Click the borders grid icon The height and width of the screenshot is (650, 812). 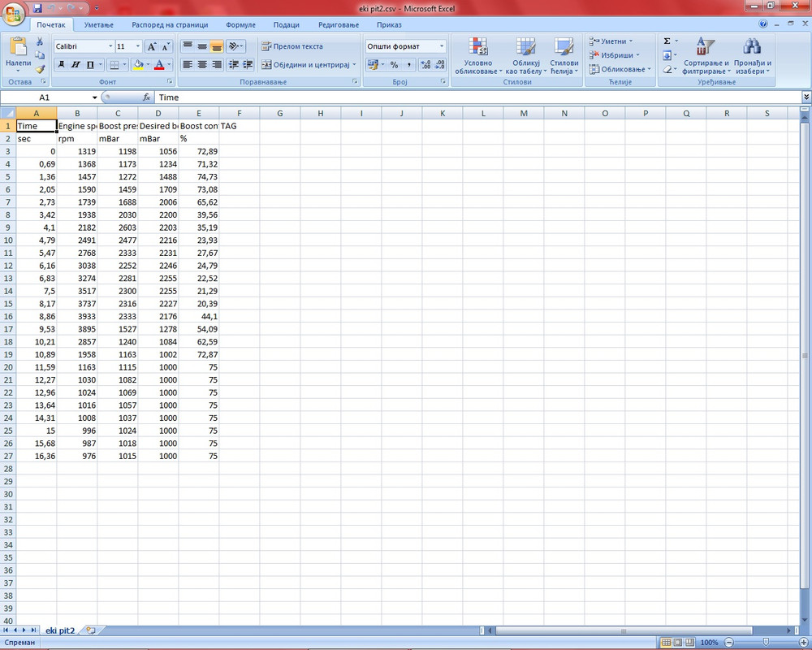115,65
